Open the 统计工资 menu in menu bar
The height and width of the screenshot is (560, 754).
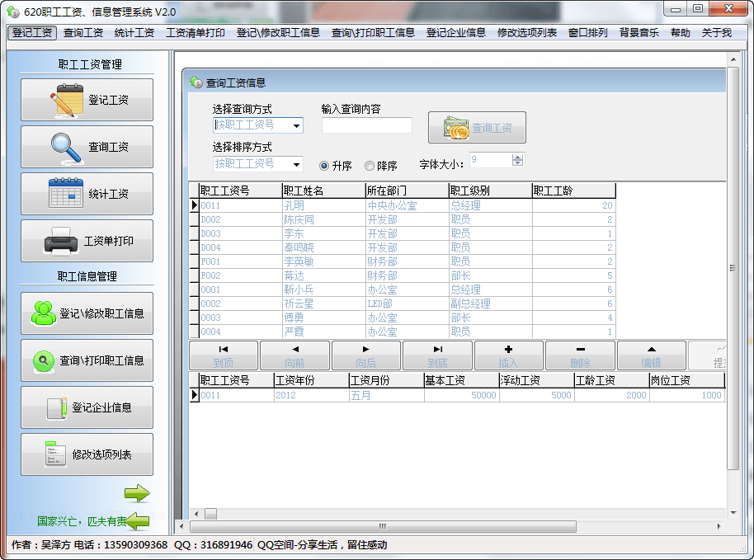coord(134,33)
